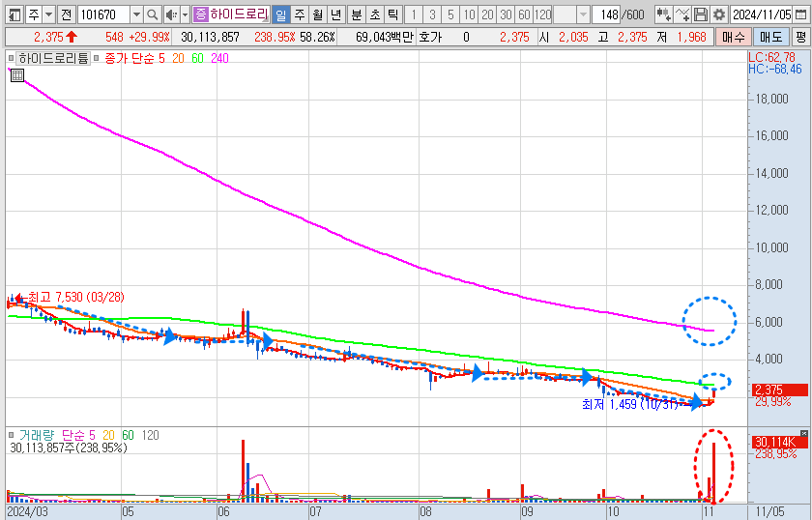The height and width of the screenshot is (520, 812).
Task: Select interval preset 10
Action: 469,14
